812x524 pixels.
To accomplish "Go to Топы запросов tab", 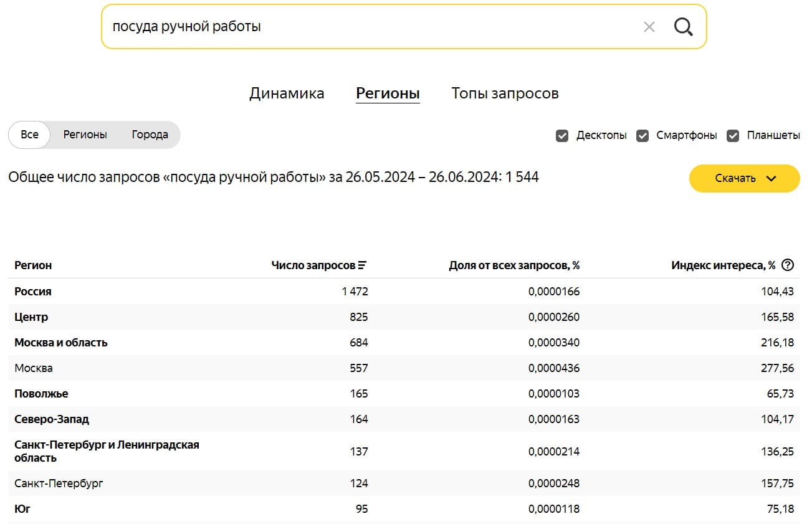I will point(505,93).
